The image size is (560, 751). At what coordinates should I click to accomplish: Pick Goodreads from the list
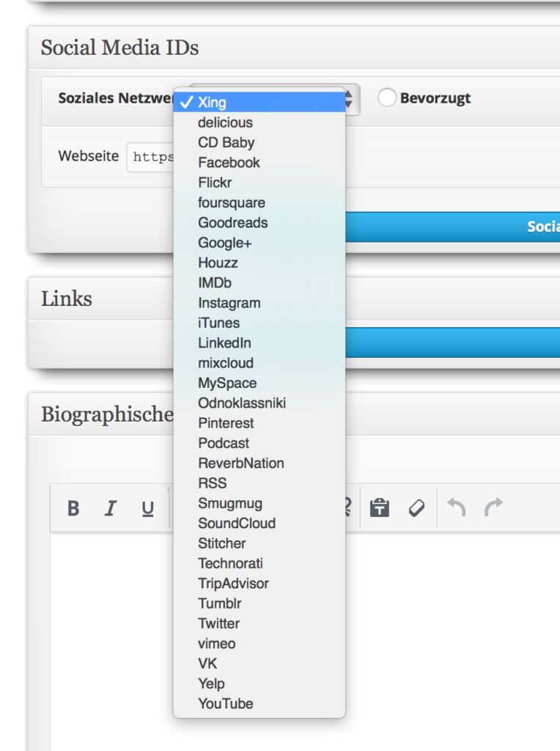pos(259,223)
